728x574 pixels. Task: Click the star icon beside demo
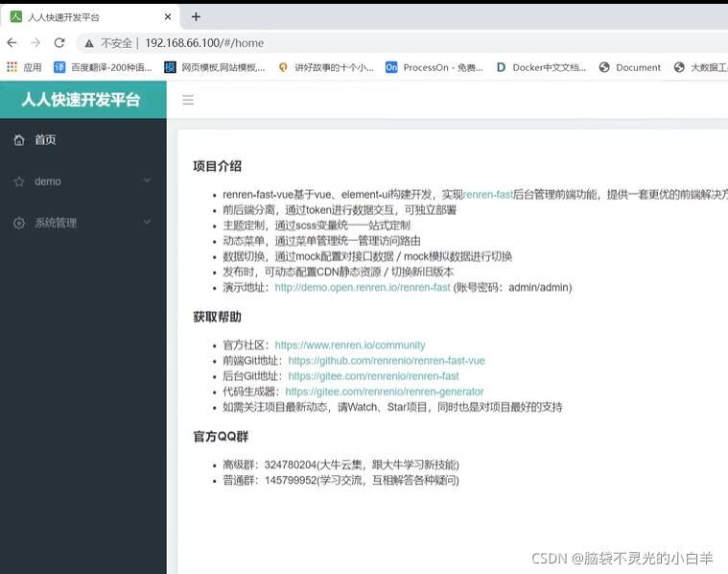tap(19, 181)
